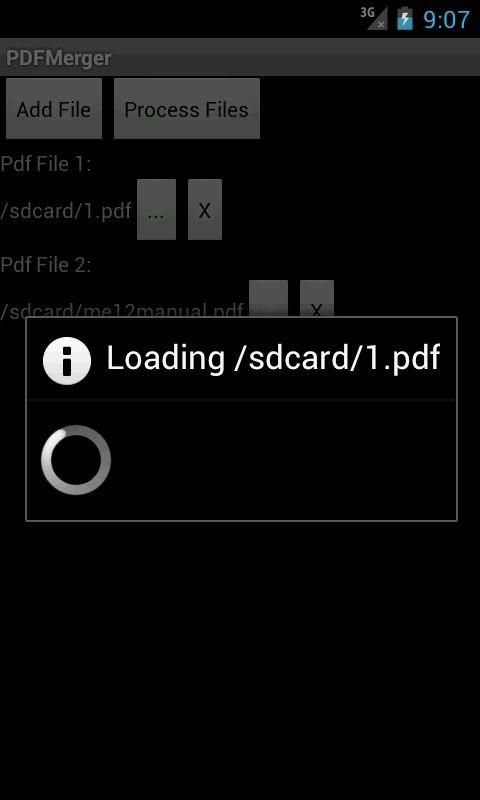The image size is (480, 800).
Task: Tap the charging battery icon
Action: point(405,18)
